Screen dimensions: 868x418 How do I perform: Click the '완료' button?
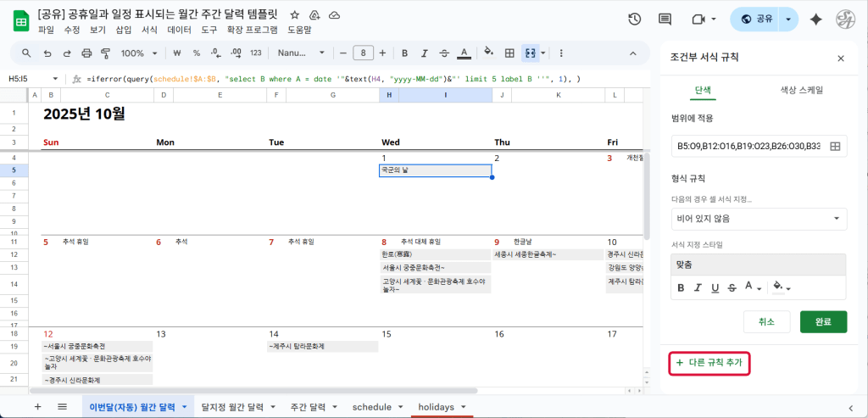(822, 321)
